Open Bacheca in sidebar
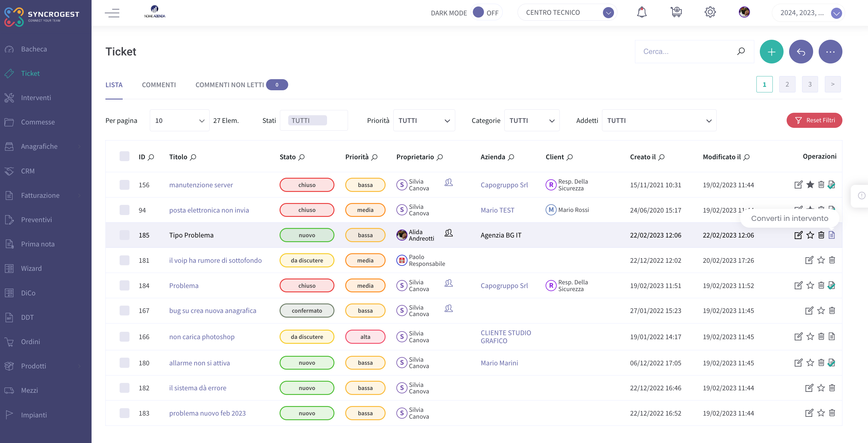 tap(34, 49)
